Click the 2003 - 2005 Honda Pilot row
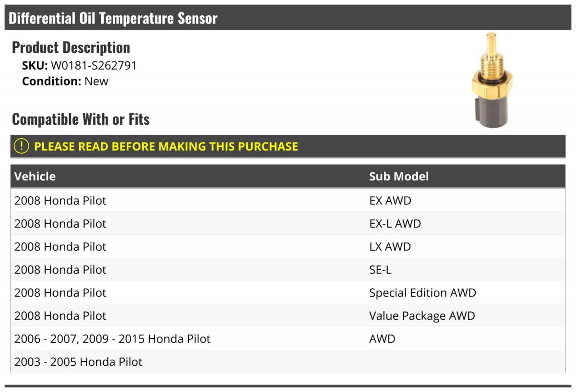 (x=78, y=362)
